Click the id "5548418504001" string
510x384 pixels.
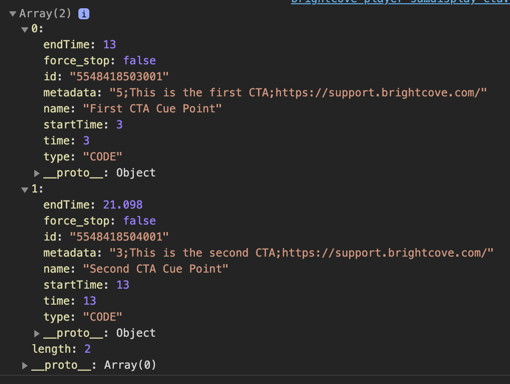(119, 237)
